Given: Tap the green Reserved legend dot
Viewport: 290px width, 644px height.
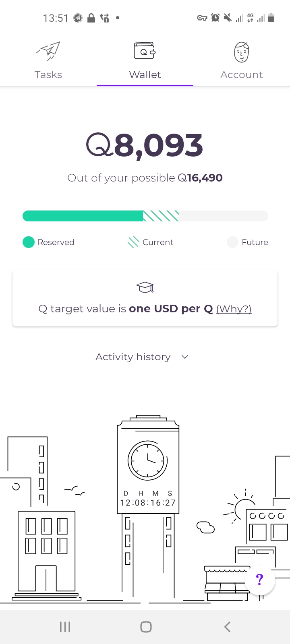Looking at the screenshot, I should pyautogui.click(x=29, y=242).
